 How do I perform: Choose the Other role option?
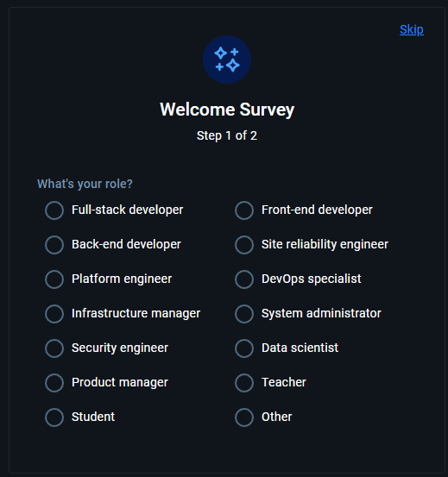pyautogui.click(x=244, y=417)
